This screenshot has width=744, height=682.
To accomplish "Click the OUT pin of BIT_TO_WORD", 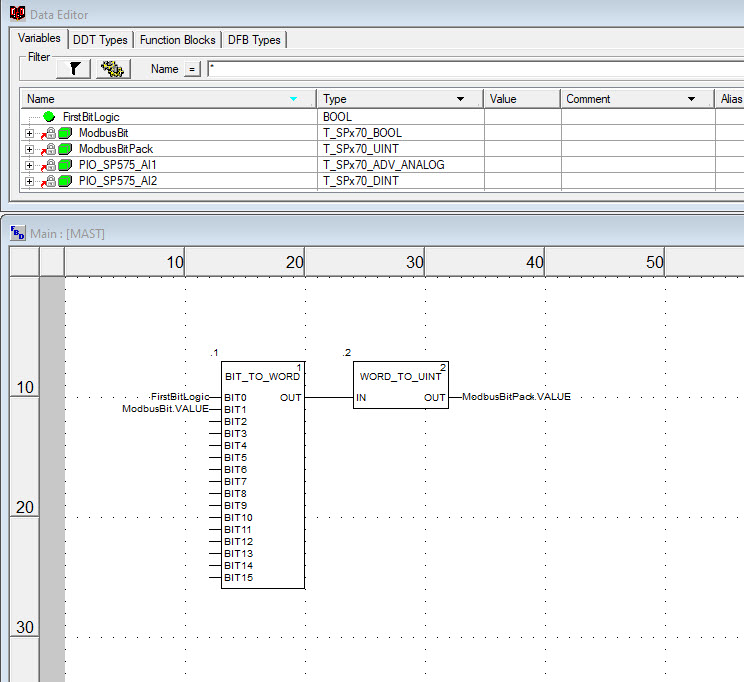I will click(x=290, y=397).
